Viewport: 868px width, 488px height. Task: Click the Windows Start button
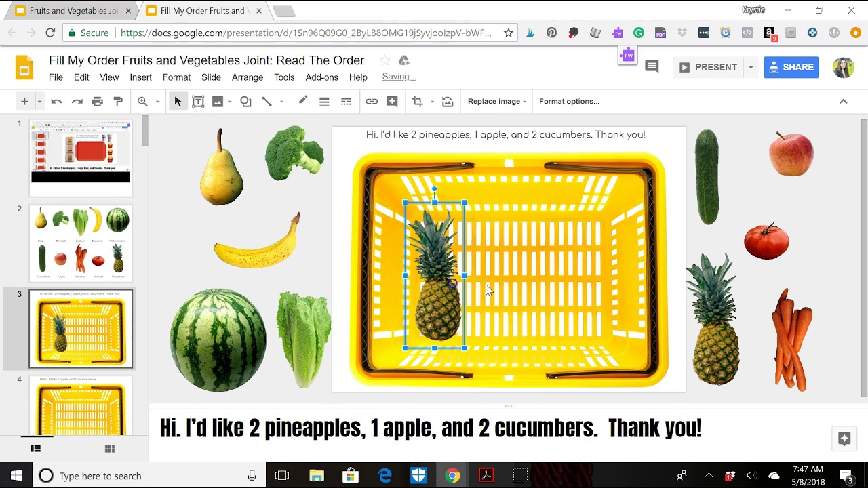pyautogui.click(x=16, y=475)
